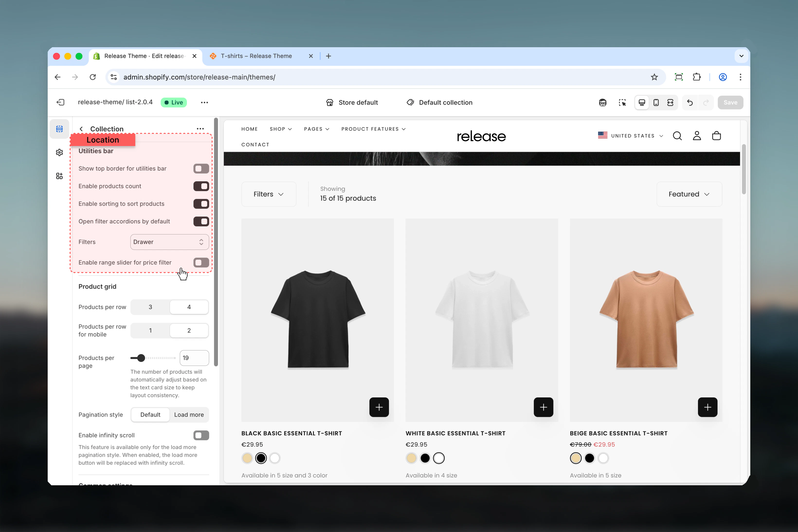The width and height of the screenshot is (798, 532).
Task: Pick beige swatch on black t-shirt
Action: (247, 458)
